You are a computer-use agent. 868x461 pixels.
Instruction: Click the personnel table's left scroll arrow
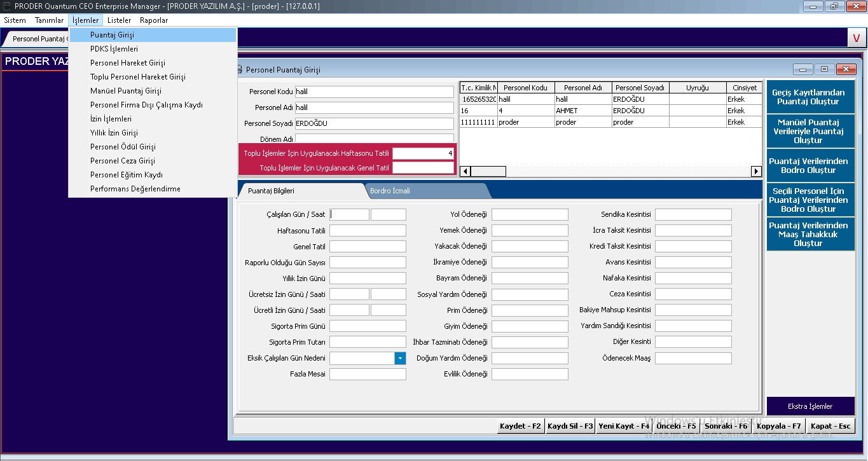click(x=464, y=171)
